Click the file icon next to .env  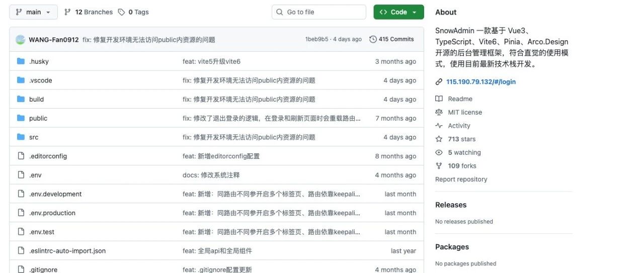[21, 175]
